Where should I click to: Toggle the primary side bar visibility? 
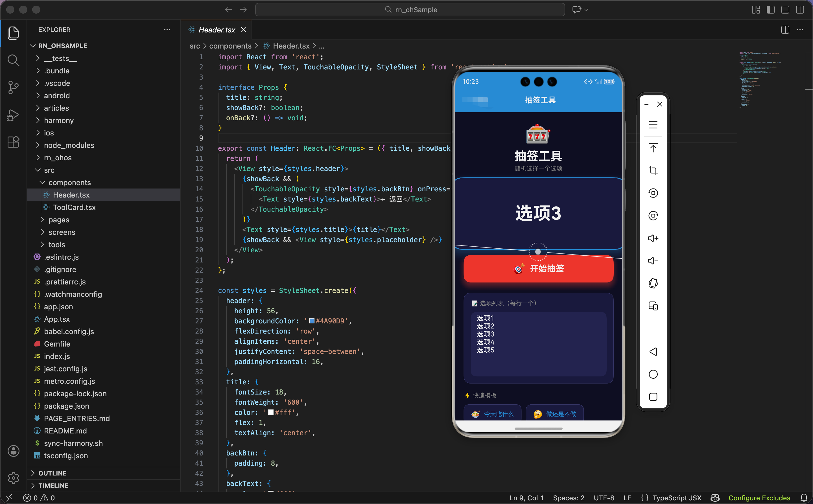point(770,10)
